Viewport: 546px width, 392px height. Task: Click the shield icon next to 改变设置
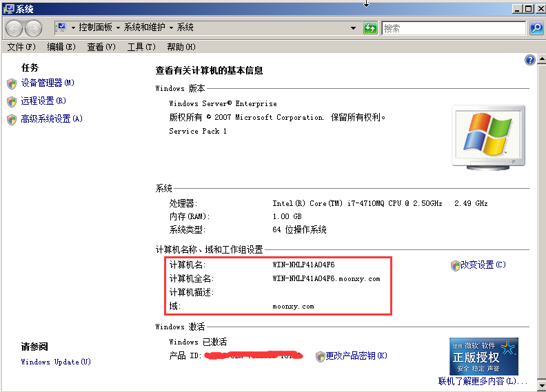click(x=455, y=266)
